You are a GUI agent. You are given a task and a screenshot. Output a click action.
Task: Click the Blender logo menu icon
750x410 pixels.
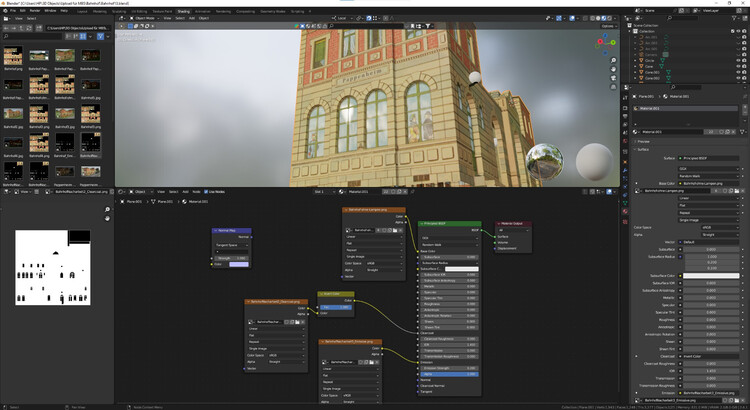(5, 11)
